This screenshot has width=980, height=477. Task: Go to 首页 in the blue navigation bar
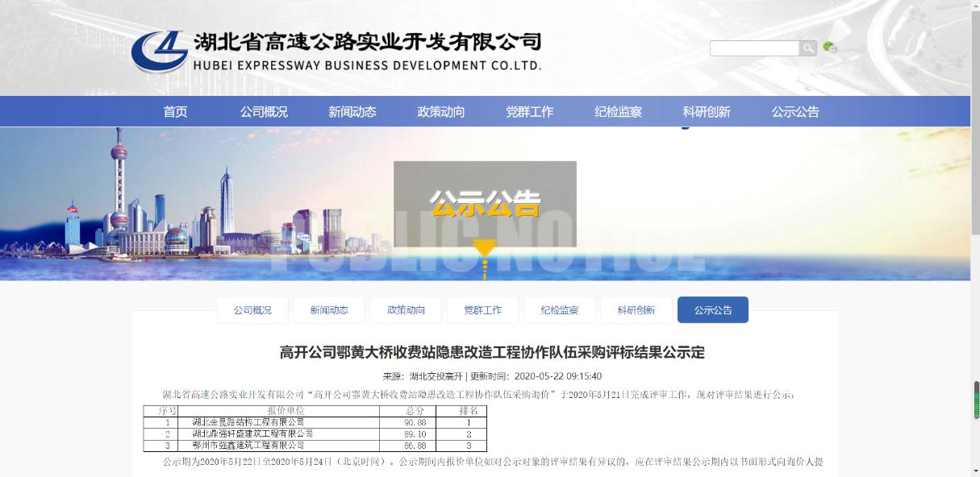(175, 112)
